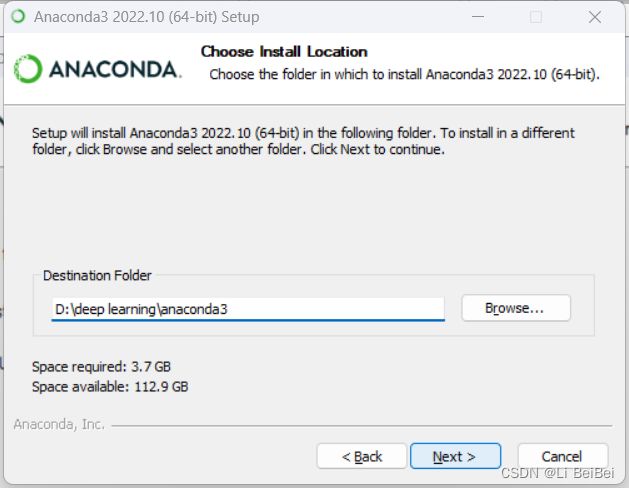
Task: Click the Next button to continue
Action: (455, 456)
